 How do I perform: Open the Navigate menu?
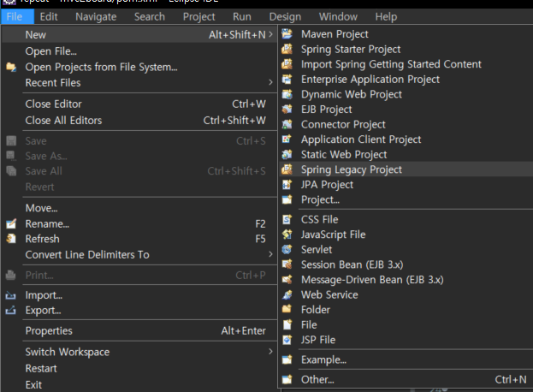pos(96,16)
